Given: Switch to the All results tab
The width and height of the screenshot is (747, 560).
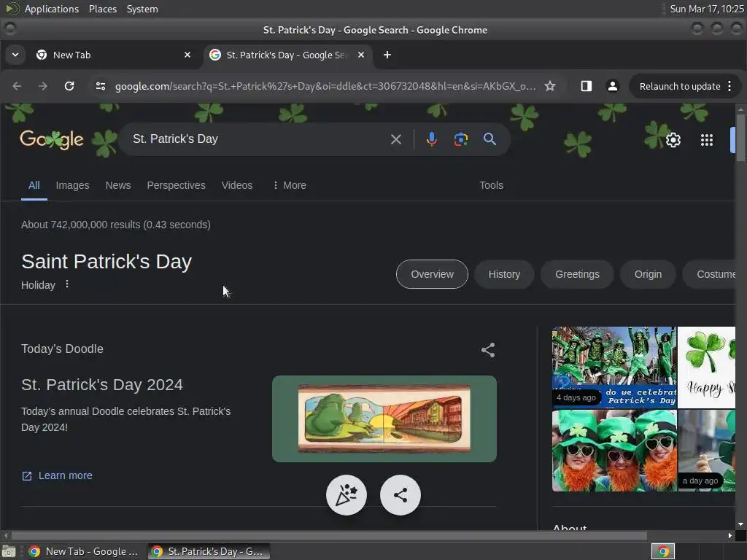Looking at the screenshot, I should click(34, 185).
